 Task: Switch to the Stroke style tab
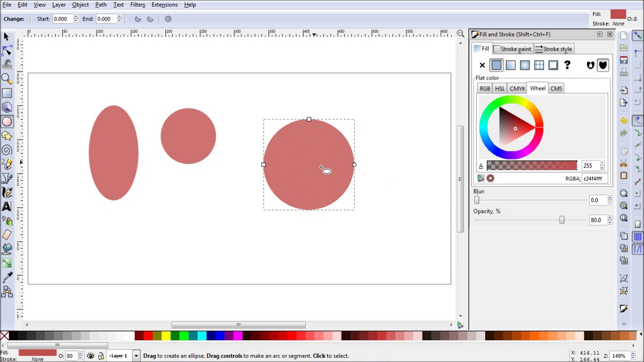(553, 49)
